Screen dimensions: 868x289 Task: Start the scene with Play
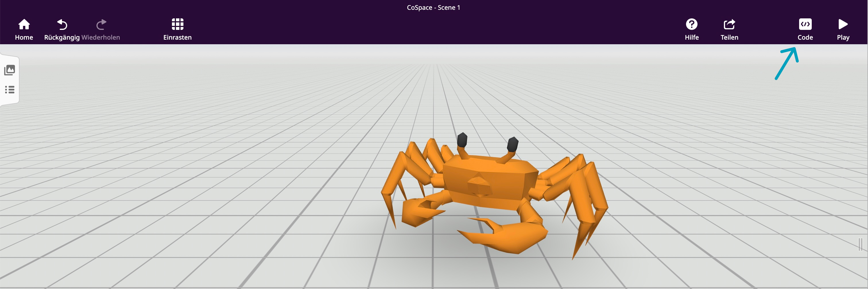(843, 29)
